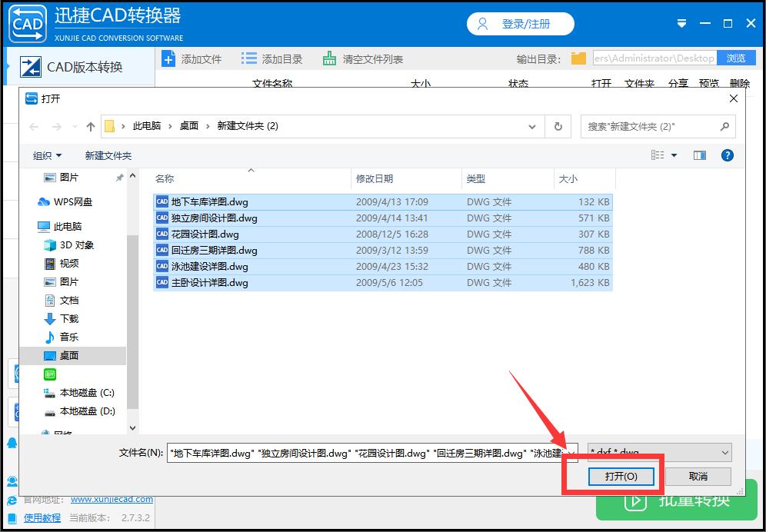Select the CAD版本转换 sidebar icon
The image size is (766, 532).
pyautogui.click(x=32, y=67)
